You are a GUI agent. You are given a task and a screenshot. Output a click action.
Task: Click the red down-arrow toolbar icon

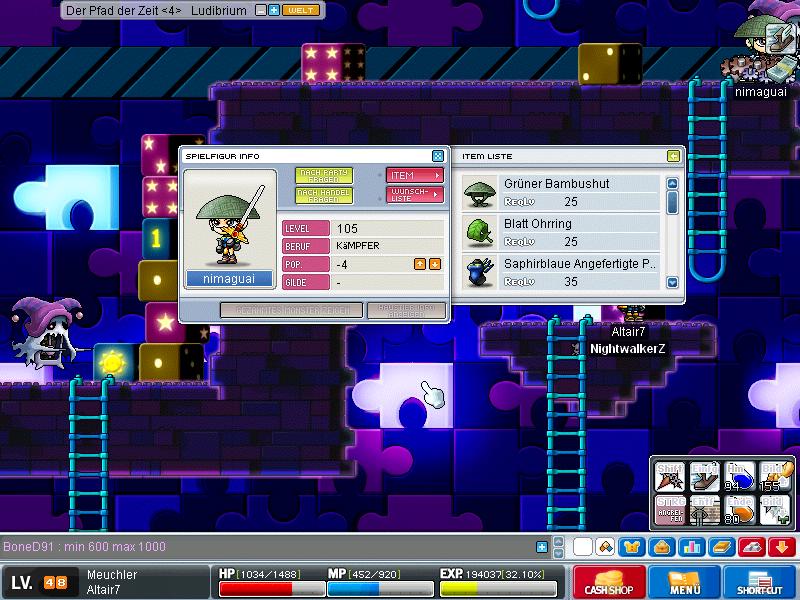[x=781, y=547]
